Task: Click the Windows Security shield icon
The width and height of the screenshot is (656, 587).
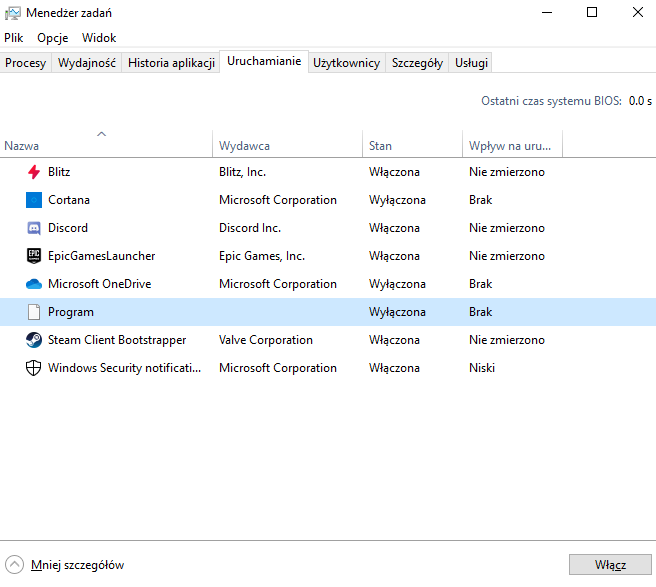Action: click(33, 368)
